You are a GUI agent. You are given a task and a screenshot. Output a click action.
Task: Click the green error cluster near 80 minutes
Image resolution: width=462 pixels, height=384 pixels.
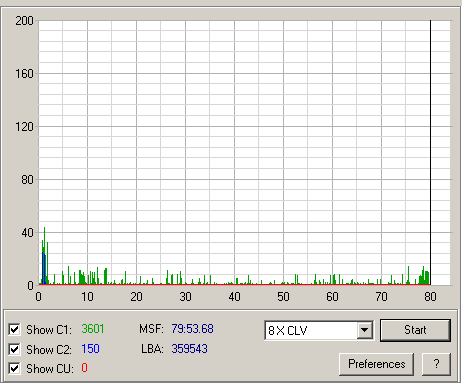point(424,277)
